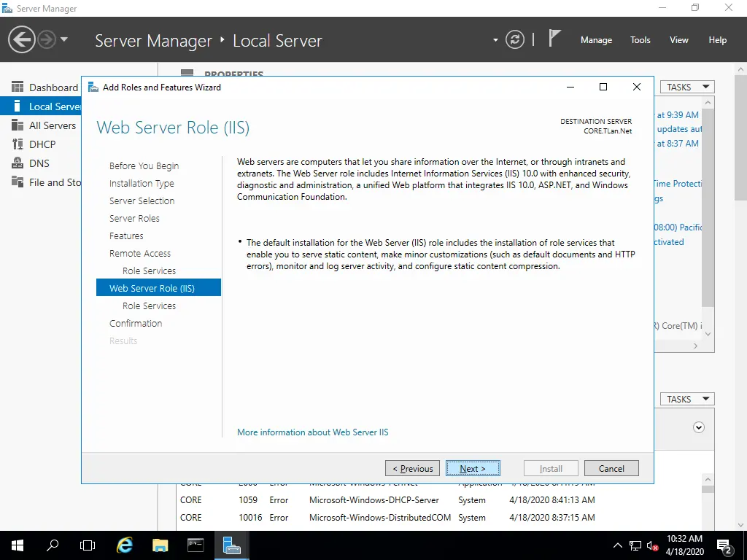The image size is (747, 560).
Task: Click Server Manager main vertical scrollbar
Action: pyautogui.click(x=740, y=138)
